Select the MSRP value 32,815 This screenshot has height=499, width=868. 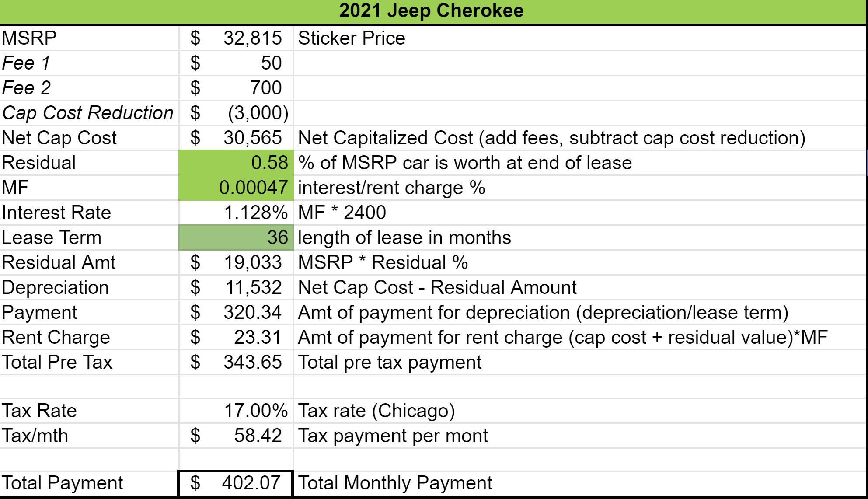[x=236, y=38]
